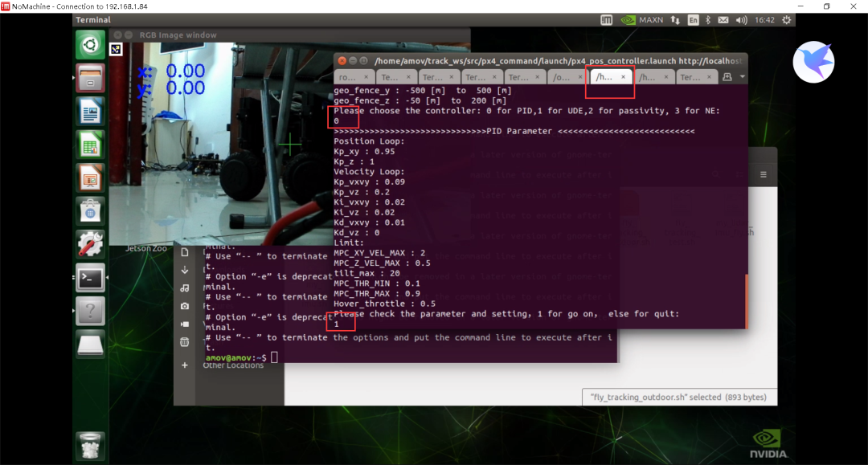The height and width of the screenshot is (465, 868).
Task: Close the px4_pos_controller terminal window
Action: 342,61
